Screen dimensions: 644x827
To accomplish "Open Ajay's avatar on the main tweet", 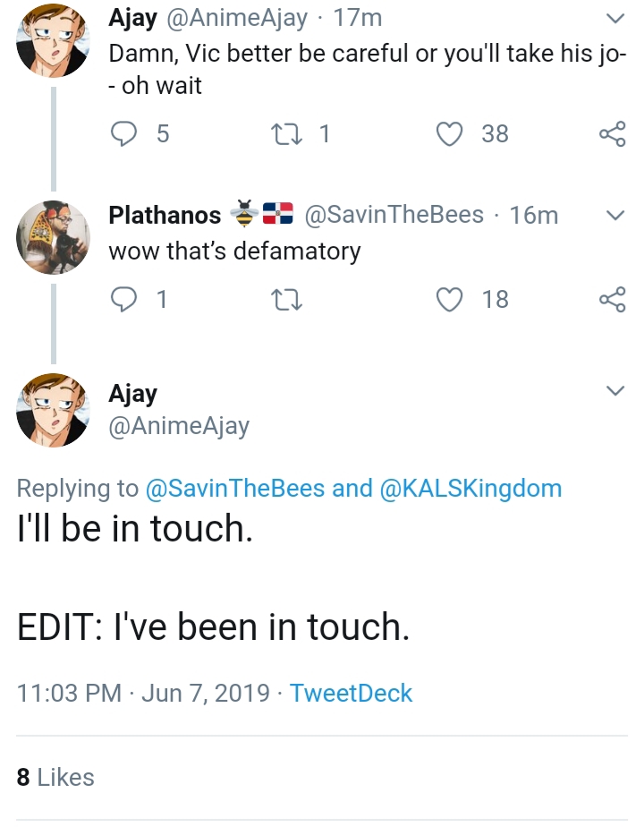I will tap(54, 410).
